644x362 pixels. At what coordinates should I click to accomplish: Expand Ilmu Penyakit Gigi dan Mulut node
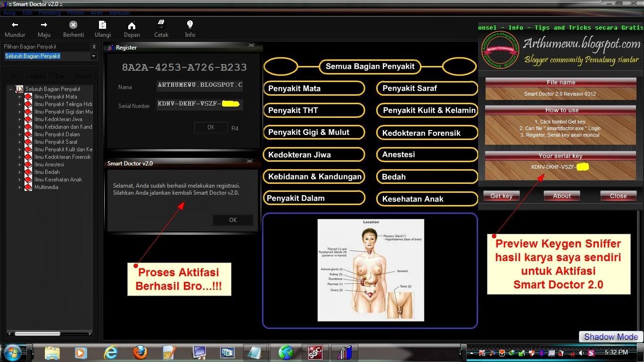click(19, 112)
